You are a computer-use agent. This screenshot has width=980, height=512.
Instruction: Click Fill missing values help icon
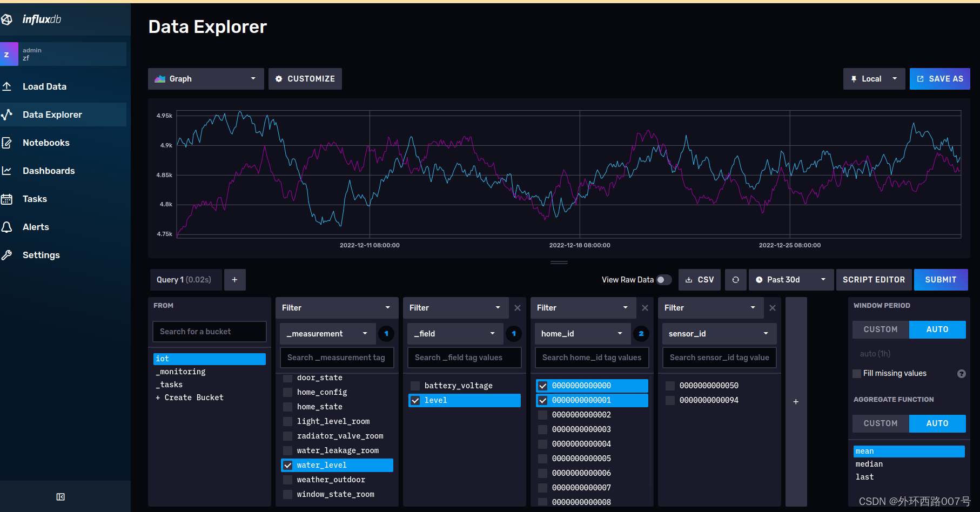(962, 374)
